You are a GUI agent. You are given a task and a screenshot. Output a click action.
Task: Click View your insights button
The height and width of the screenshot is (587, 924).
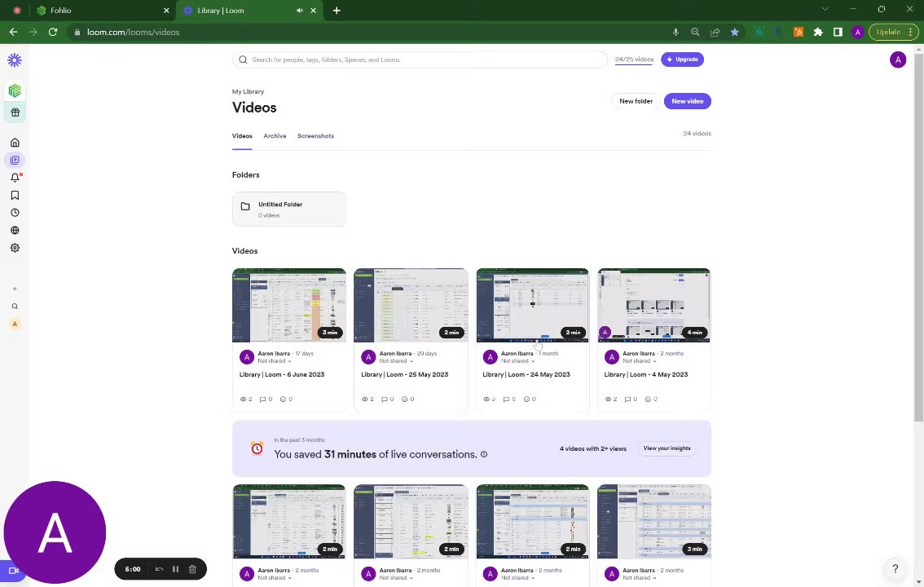(x=667, y=448)
